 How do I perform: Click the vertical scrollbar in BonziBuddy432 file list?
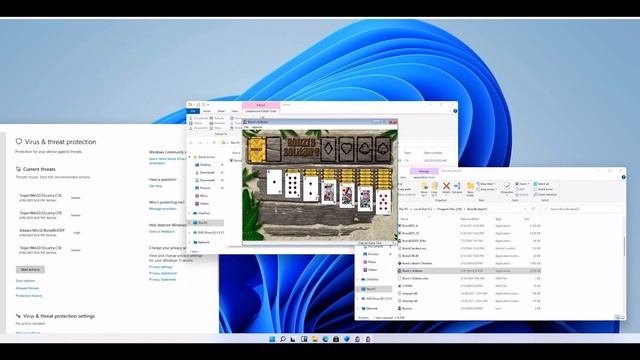click(x=624, y=247)
